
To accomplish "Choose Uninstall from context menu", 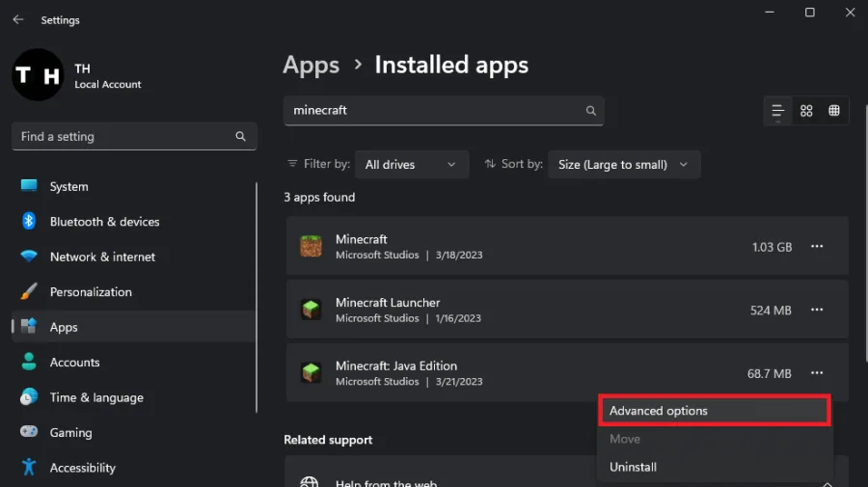I will pos(715,467).
